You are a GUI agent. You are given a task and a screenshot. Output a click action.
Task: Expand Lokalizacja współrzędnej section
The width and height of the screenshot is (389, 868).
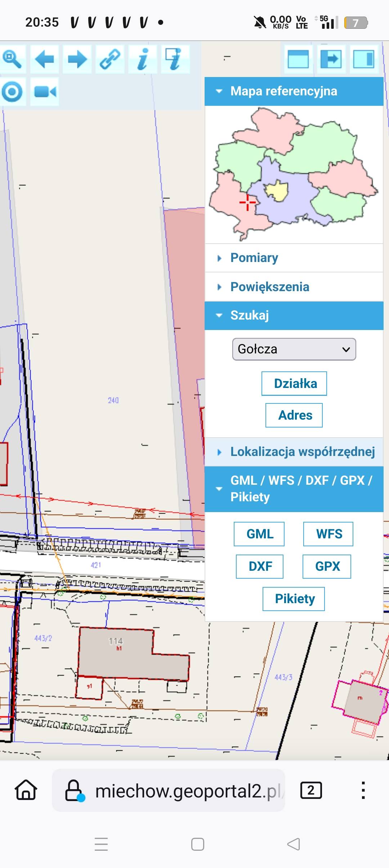[302, 452]
